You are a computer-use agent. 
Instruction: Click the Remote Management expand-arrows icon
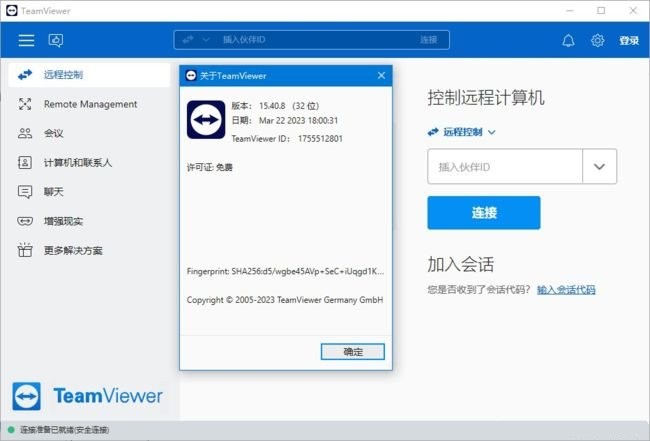25,104
